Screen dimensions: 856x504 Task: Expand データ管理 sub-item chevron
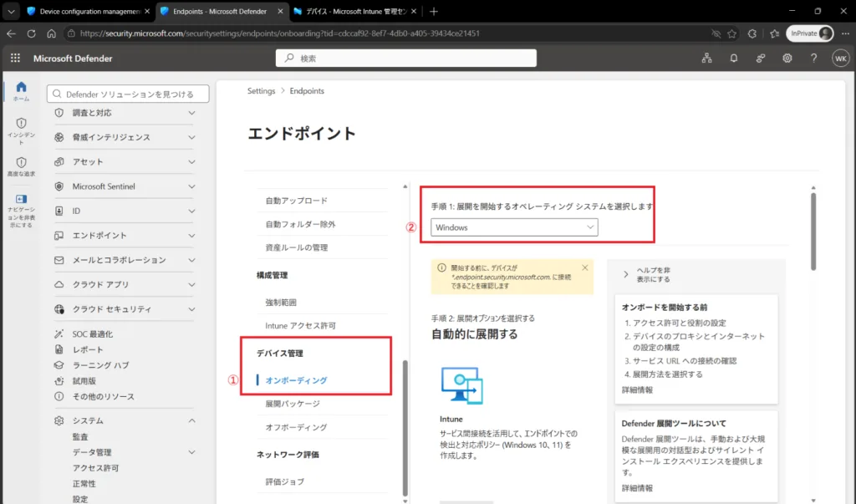[191, 452]
